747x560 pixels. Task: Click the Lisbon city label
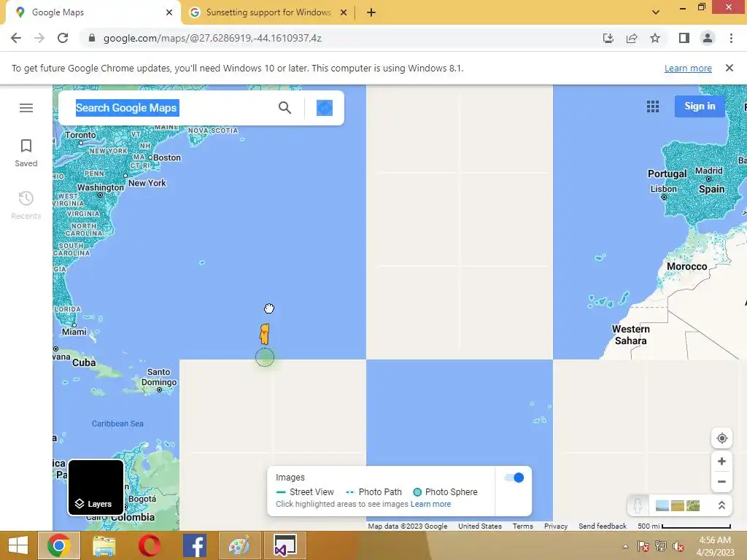coord(664,189)
